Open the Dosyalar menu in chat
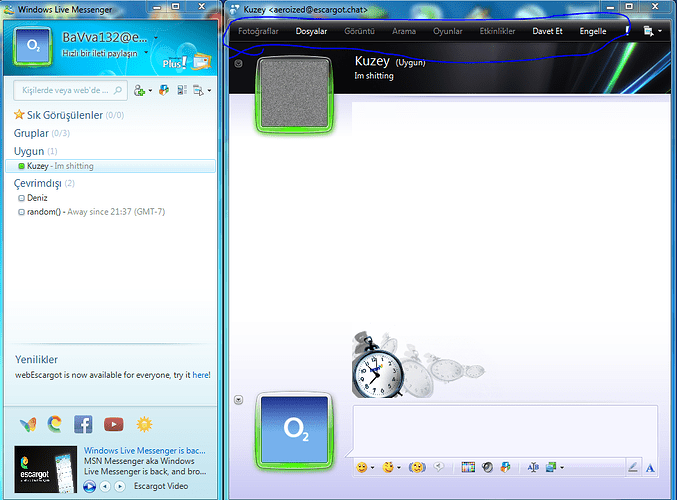Screen dimensions: 677x500 (x=311, y=31)
